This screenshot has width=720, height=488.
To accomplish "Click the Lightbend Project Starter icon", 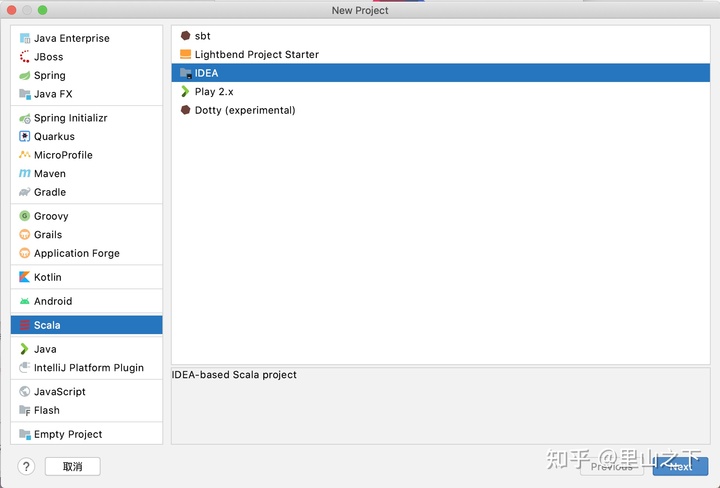I will point(186,54).
